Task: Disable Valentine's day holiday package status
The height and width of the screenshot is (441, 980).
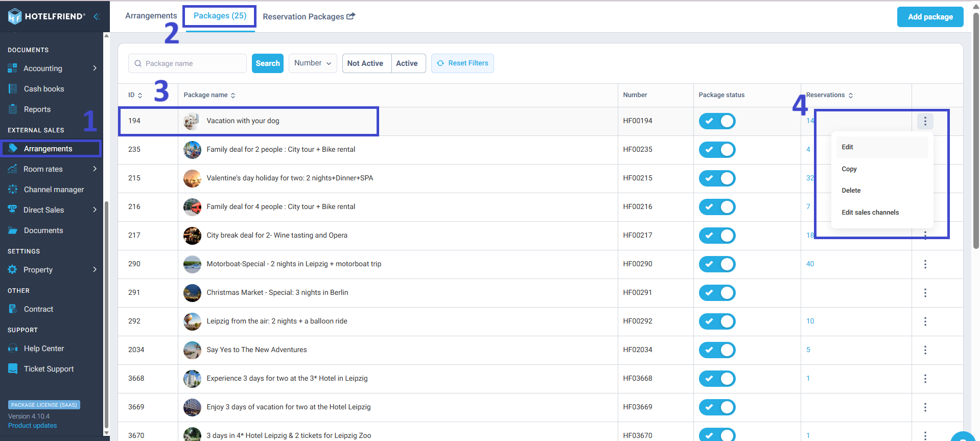Action: [717, 178]
